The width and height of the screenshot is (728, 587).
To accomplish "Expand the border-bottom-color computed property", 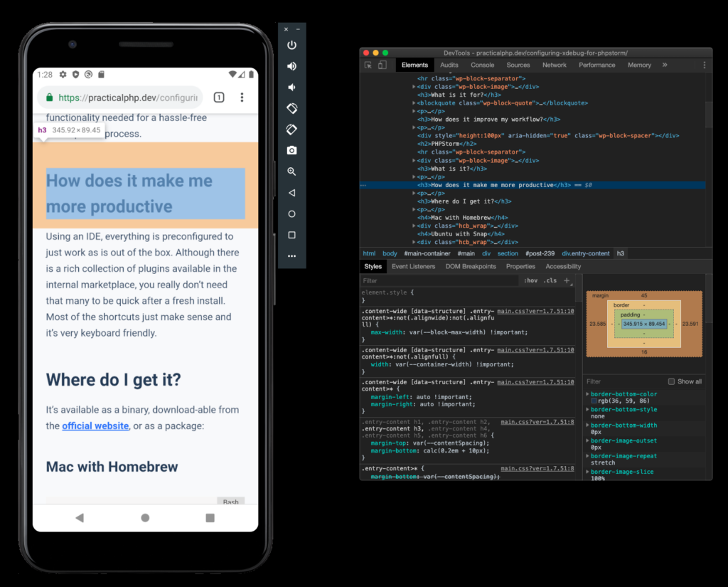I will click(587, 393).
